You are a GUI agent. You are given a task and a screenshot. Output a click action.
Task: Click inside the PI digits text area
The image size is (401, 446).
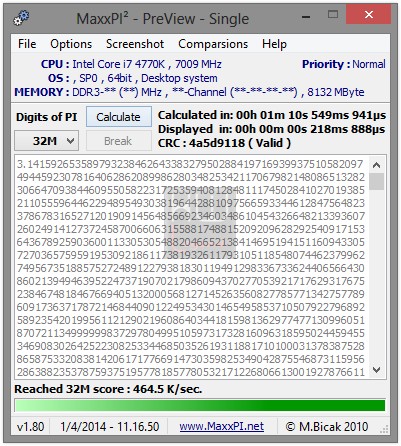click(x=191, y=267)
